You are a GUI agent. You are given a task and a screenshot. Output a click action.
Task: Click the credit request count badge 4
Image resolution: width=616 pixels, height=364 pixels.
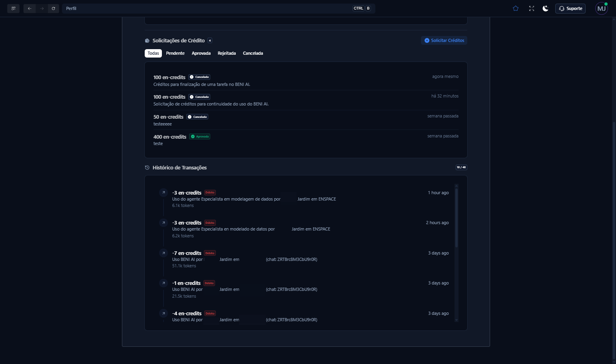210,40
